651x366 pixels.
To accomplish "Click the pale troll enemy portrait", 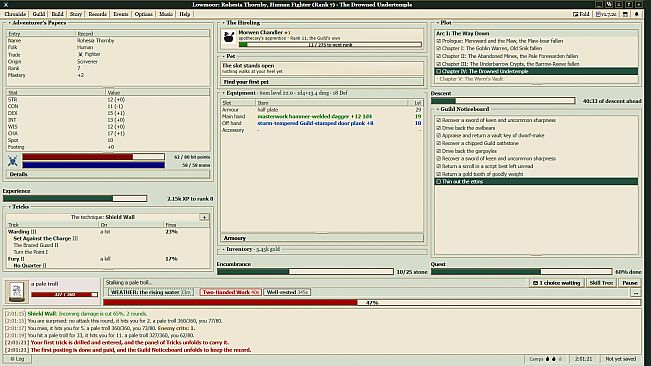I will click(x=17, y=291).
